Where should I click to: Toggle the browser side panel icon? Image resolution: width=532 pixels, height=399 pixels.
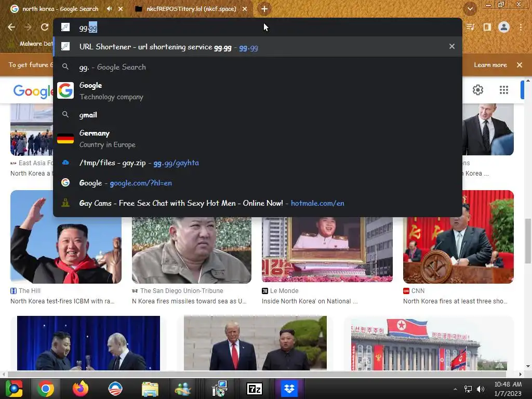pyautogui.click(x=487, y=27)
